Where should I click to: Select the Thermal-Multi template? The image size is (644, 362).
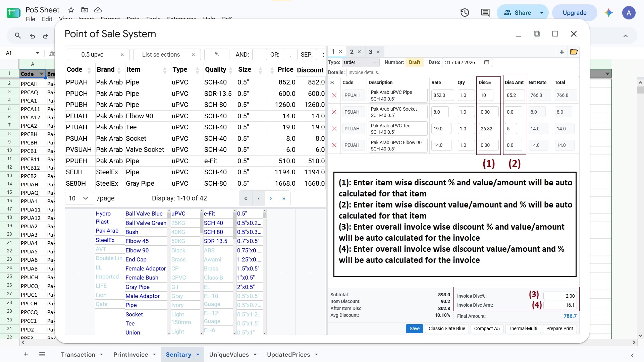point(523,328)
